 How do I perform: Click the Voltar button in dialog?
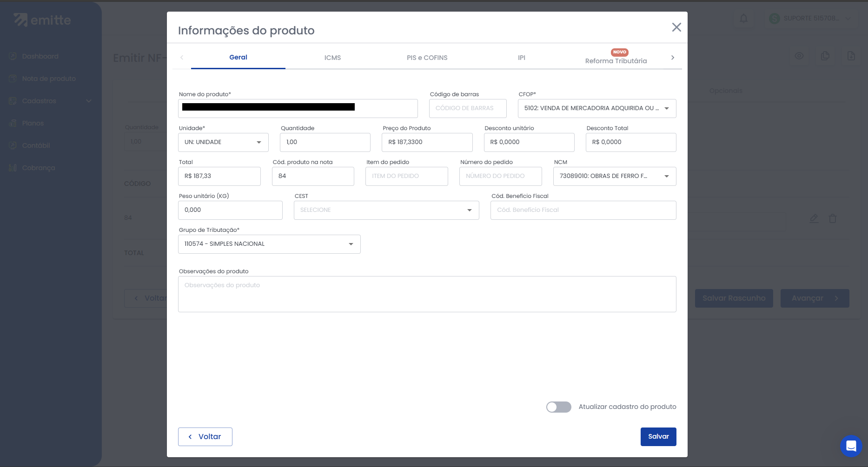tap(205, 437)
